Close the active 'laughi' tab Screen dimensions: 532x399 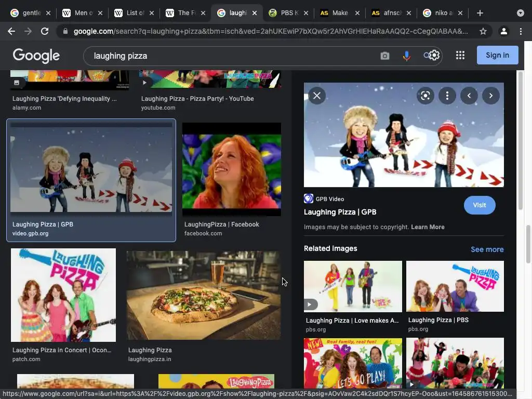click(x=255, y=13)
